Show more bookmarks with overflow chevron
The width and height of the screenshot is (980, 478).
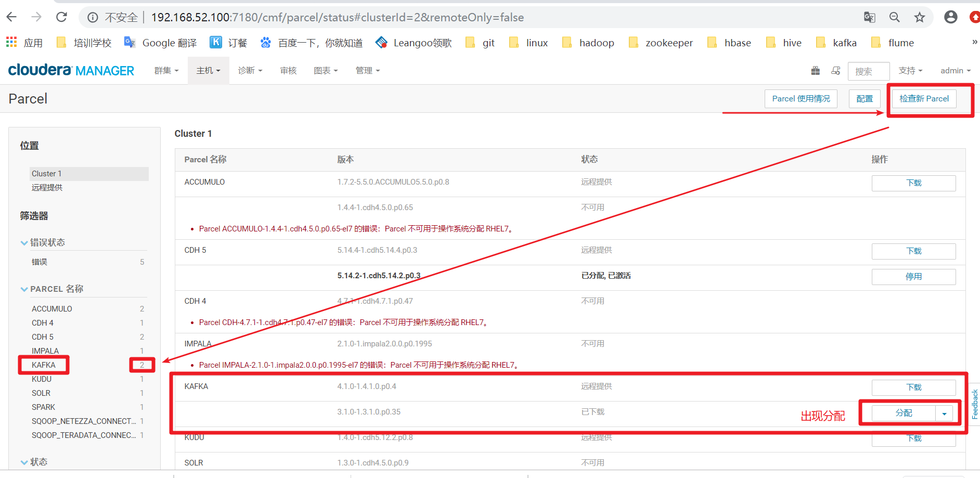[974, 42]
